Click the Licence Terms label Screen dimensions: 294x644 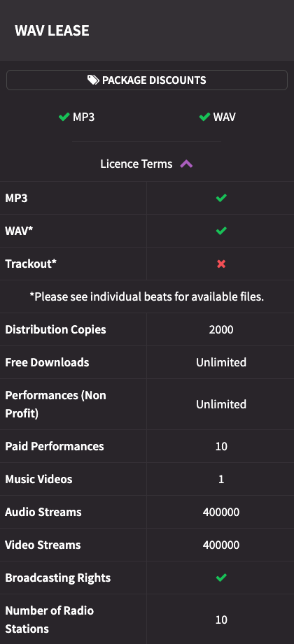pyautogui.click(x=136, y=164)
